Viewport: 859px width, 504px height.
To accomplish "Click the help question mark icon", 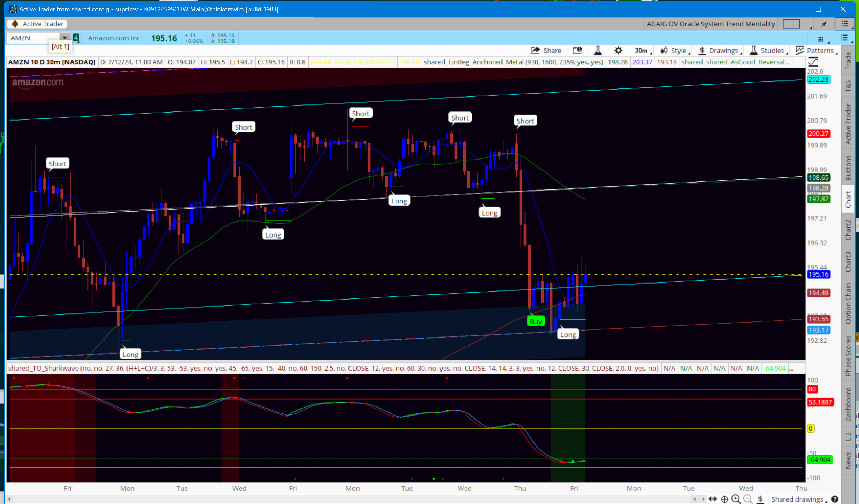I will coord(835,499).
